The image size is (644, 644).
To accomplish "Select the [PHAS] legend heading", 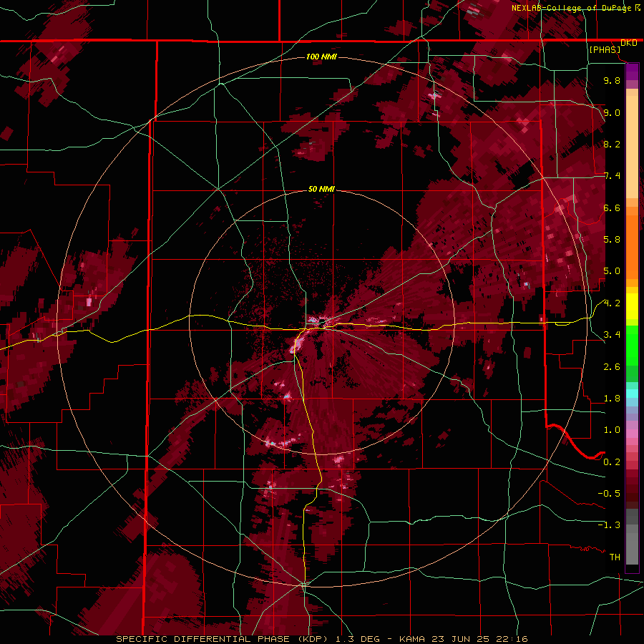I will (x=605, y=49).
